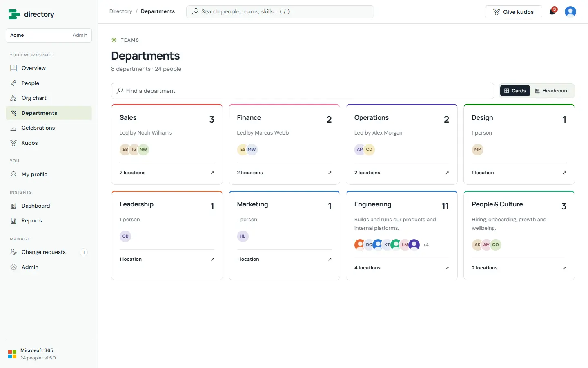
Task: Click the CD avatar in Operations card
Action: [369, 150]
